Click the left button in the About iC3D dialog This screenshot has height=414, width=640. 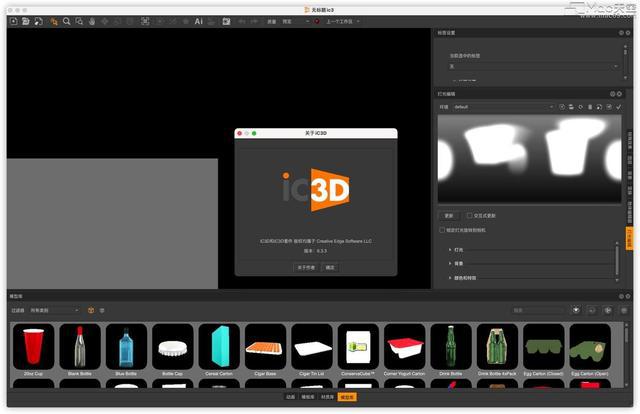(306, 267)
